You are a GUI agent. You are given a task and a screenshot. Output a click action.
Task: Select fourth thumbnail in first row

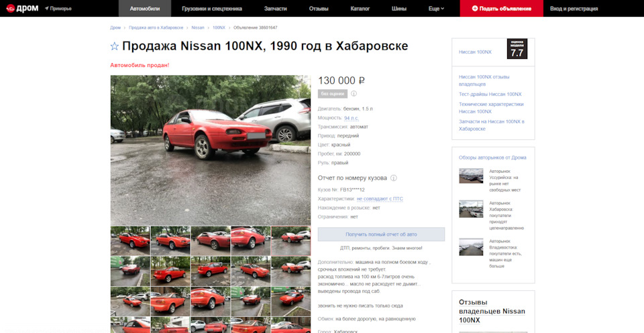pos(250,241)
